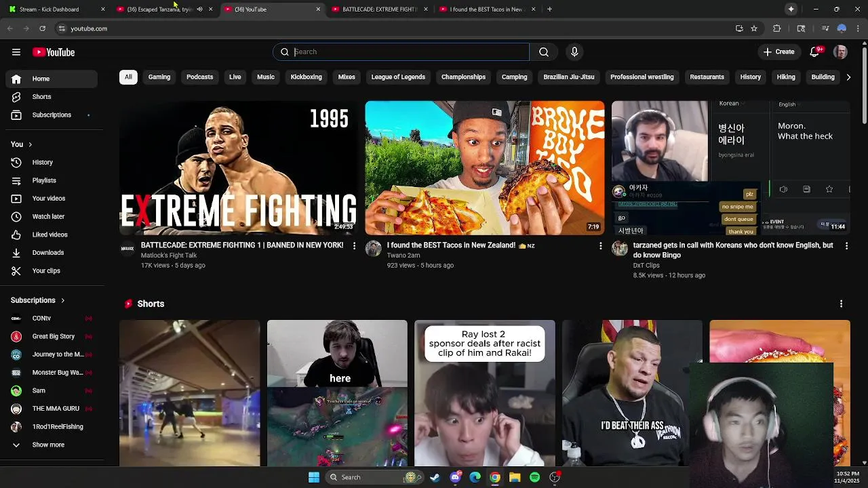The image size is (868, 488).
Task: Expand the You section
Action: point(21,144)
